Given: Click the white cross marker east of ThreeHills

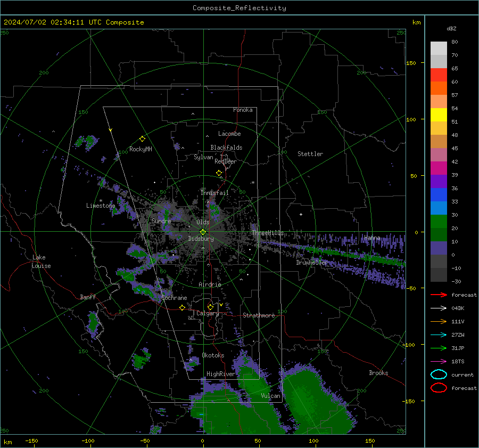Looking at the screenshot, I should click(x=301, y=214).
